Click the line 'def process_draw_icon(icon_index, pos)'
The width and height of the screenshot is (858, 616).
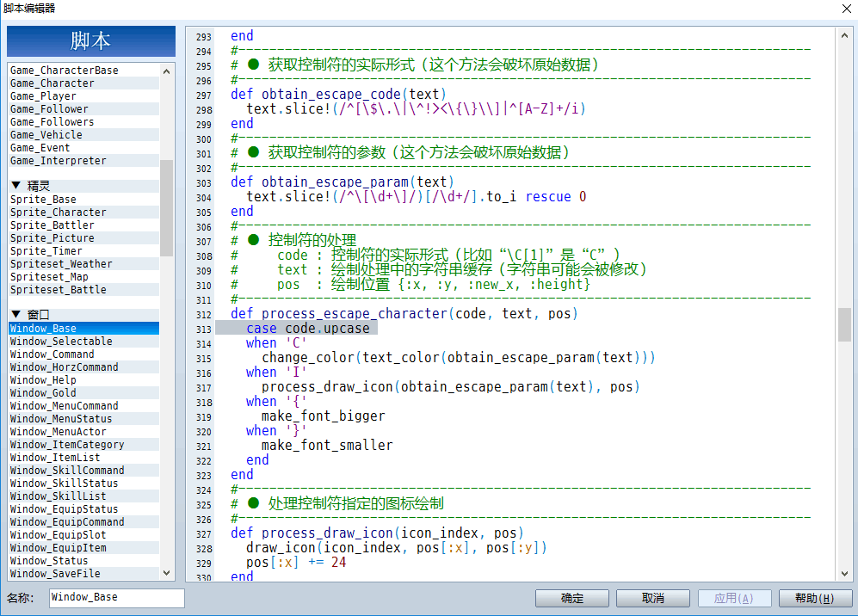point(378,533)
